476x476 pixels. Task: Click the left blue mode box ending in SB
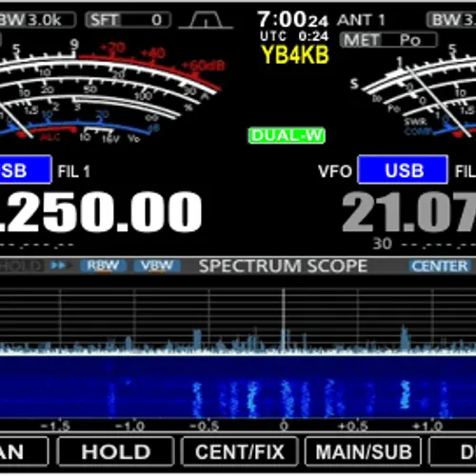26,169
